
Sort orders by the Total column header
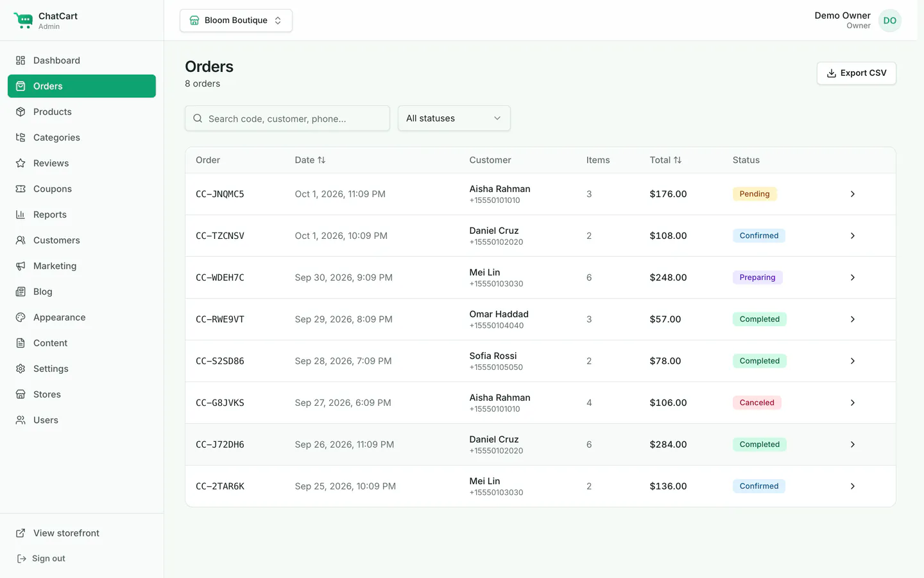(x=665, y=160)
